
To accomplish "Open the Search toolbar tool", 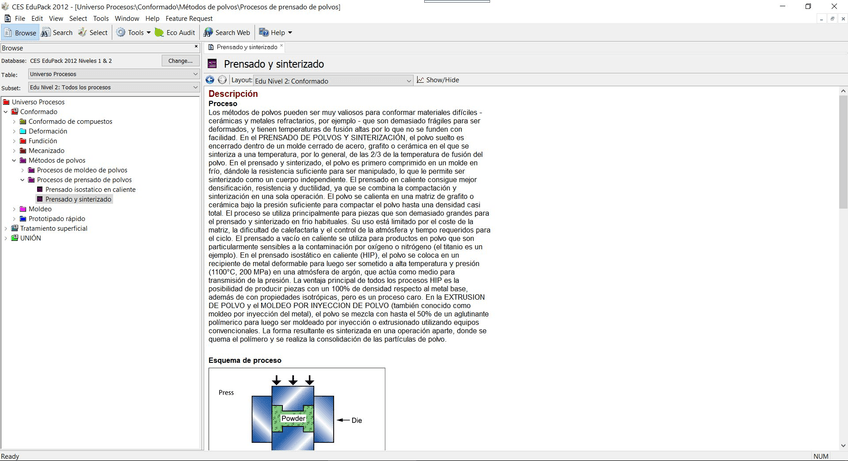I will pos(57,32).
